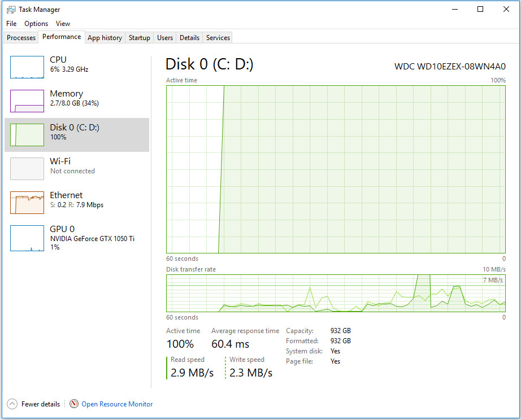Screen dimensions: 521x420
Task: Switch to the Processes tab
Action: [21, 38]
